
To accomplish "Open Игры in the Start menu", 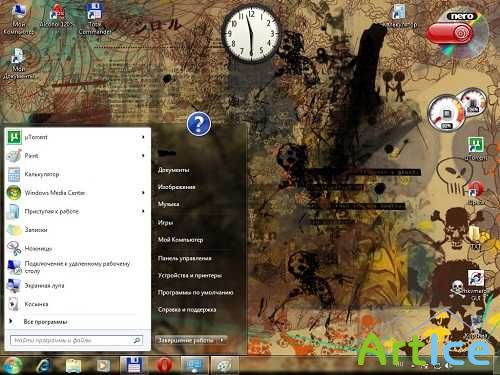I will coord(165,222).
